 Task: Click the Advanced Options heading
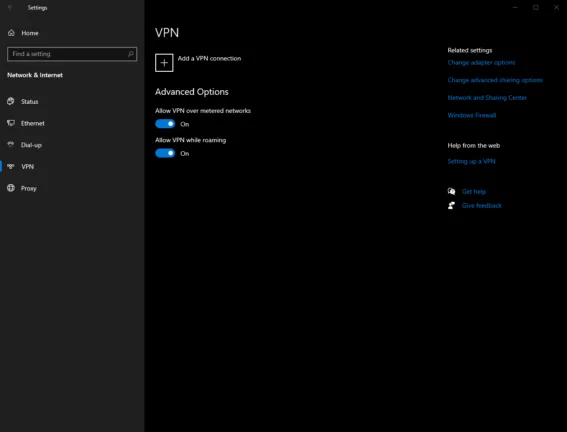(192, 92)
